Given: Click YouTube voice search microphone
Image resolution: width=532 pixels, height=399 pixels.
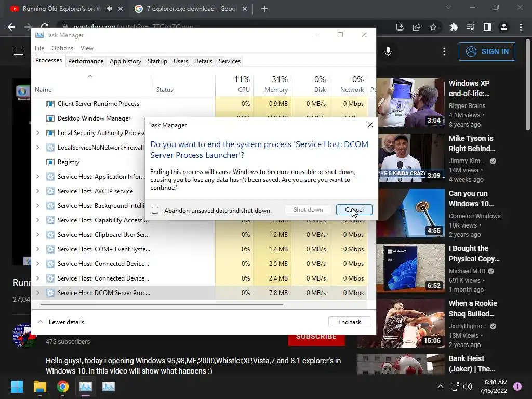Looking at the screenshot, I should (x=388, y=51).
